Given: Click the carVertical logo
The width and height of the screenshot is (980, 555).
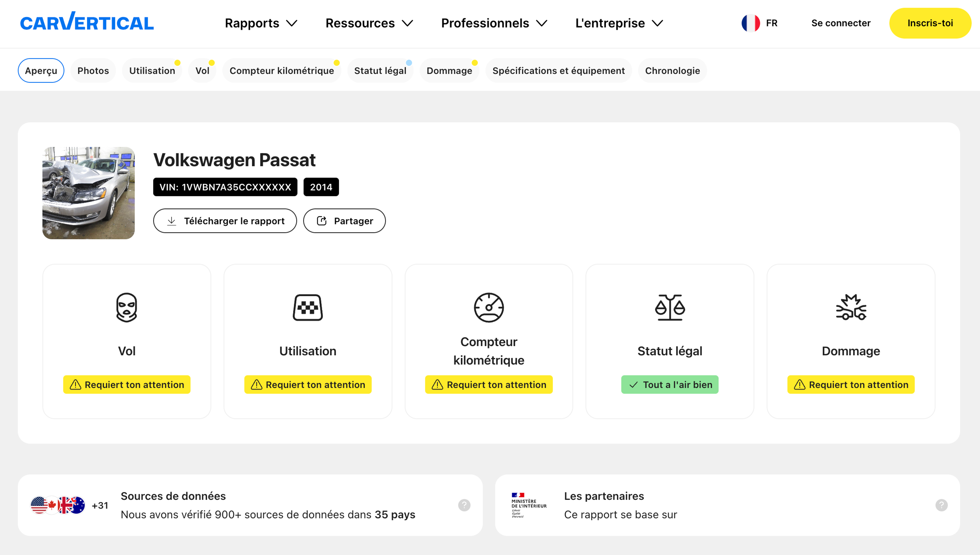Looking at the screenshot, I should click(x=87, y=22).
